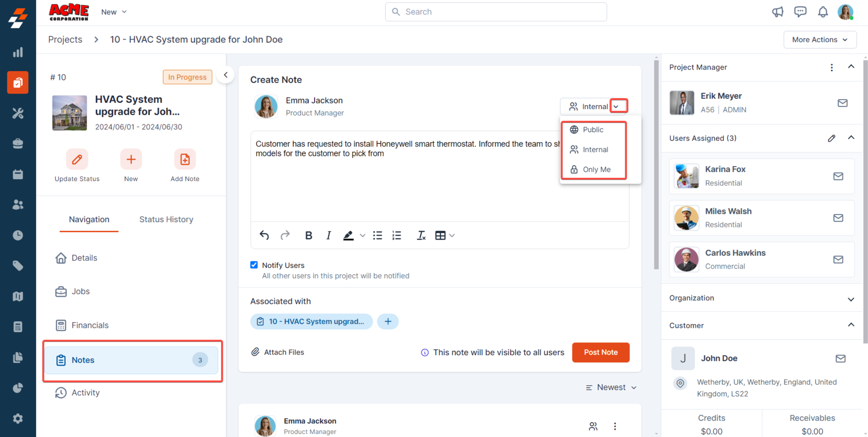This screenshot has height=437, width=868.
Task: Toggle the Notify Users checkbox
Action: (254, 265)
